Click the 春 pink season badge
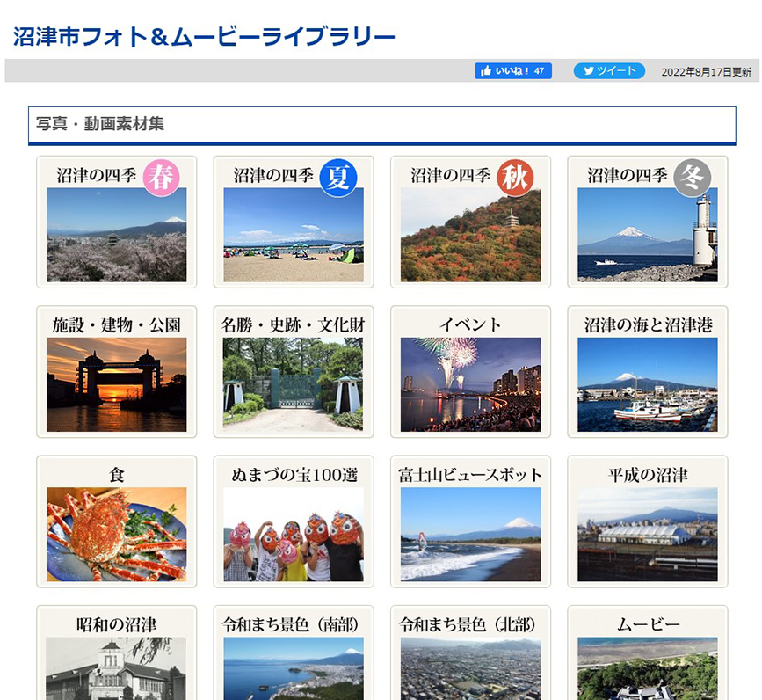The width and height of the screenshot is (762, 700). (161, 178)
